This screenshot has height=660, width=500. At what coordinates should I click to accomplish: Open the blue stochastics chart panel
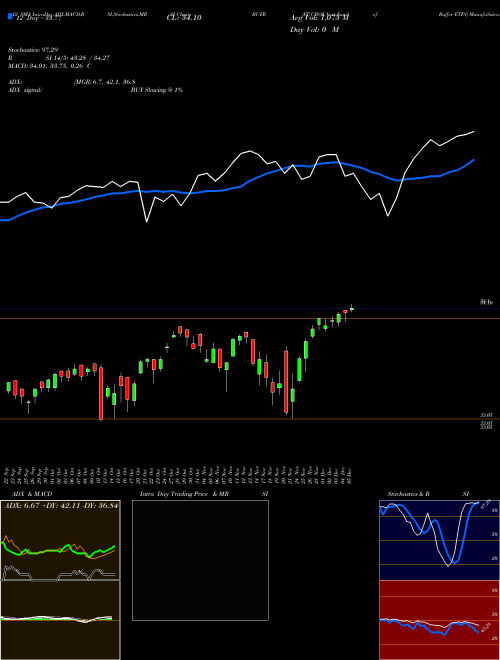(439, 540)
